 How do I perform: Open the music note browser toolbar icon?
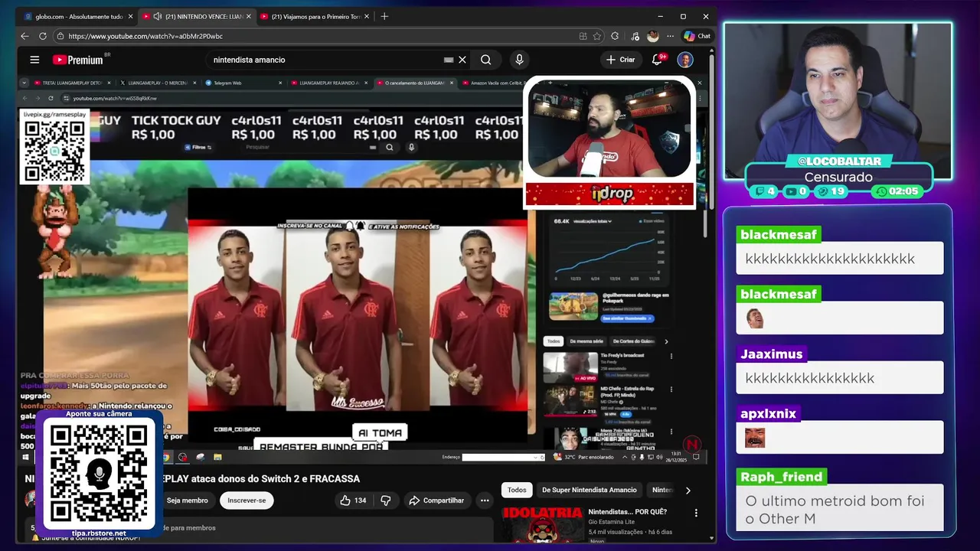(x=635, y=36)
